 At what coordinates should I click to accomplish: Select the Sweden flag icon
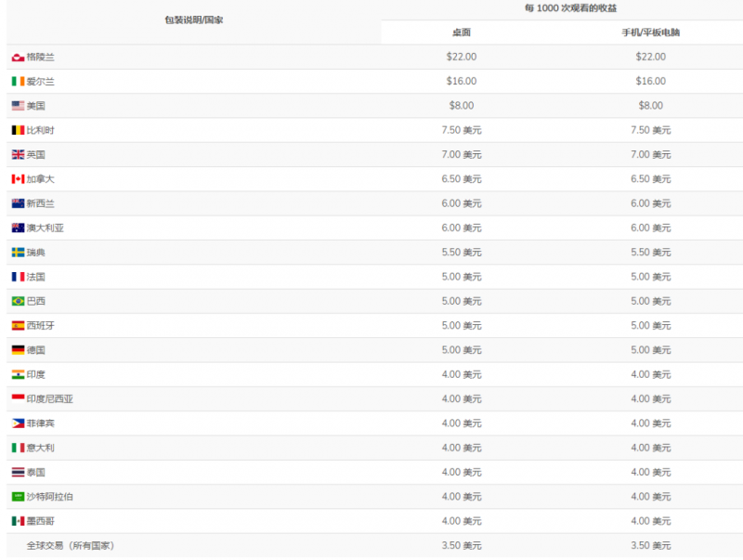18,253
